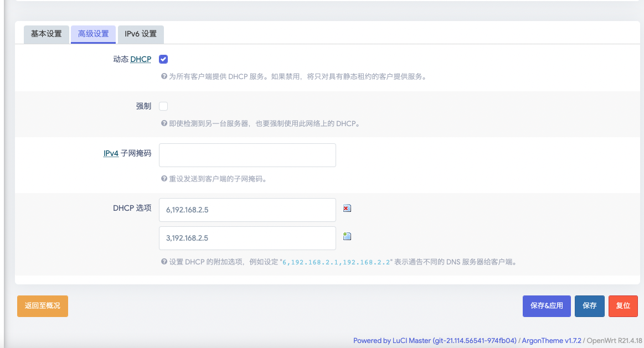Enable the 强制 checkbox
The image size is (644, 348).
163,106
